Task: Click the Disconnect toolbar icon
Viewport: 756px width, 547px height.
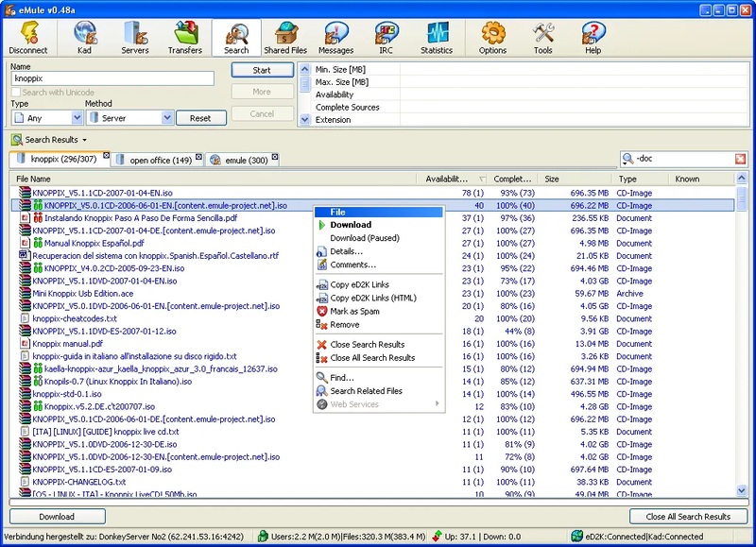Action: click(x=27, y=38)
